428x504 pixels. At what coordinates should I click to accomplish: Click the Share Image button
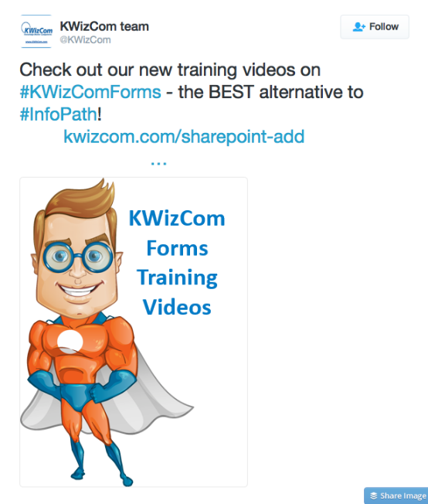point(396,495)
